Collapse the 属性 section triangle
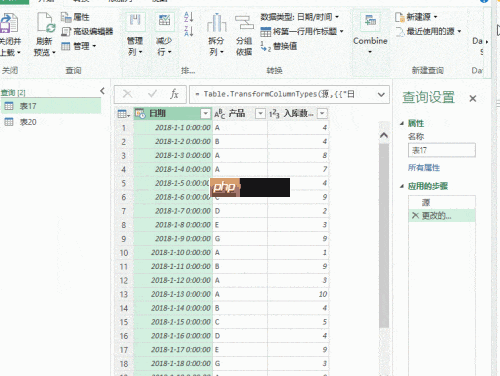 (402, 123)
